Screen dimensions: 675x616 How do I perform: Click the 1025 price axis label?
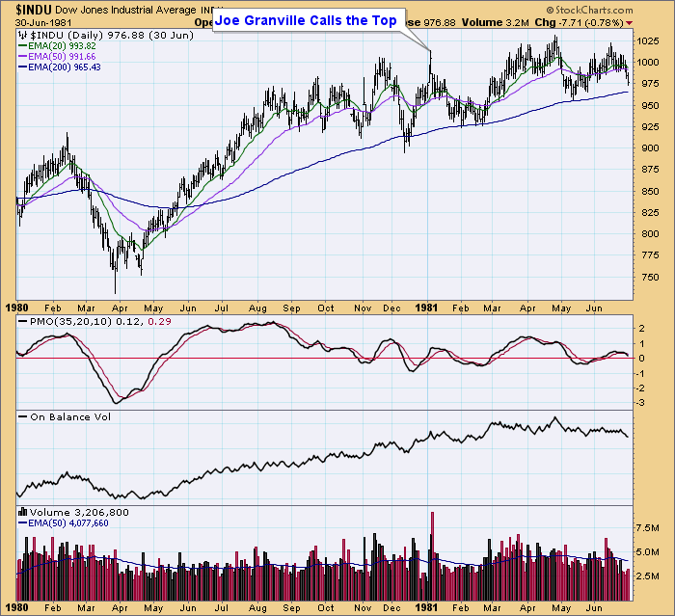pyautogui.click(x=647, y=40)
